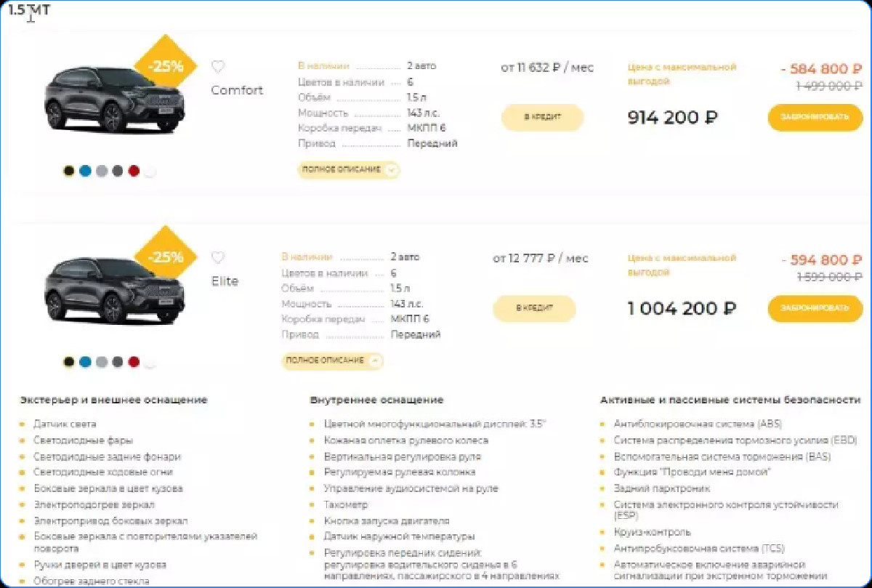872x588 pixels.
Task: Select light gray color swatch for Elite car
Action: click(x=102, y=362)
